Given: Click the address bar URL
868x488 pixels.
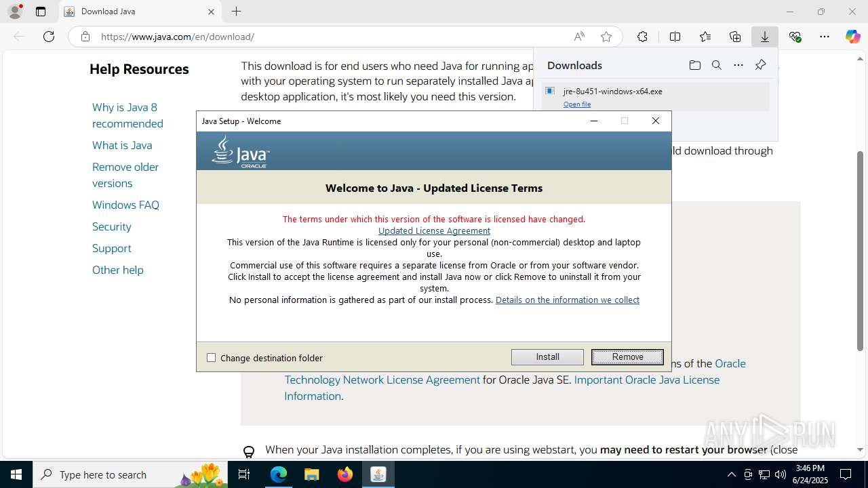Looking at the screenshot, I should click(178, 37).
